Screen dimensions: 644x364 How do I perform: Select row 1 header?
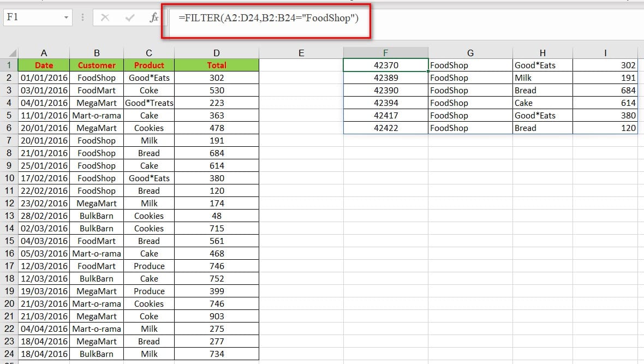(9, 65)
